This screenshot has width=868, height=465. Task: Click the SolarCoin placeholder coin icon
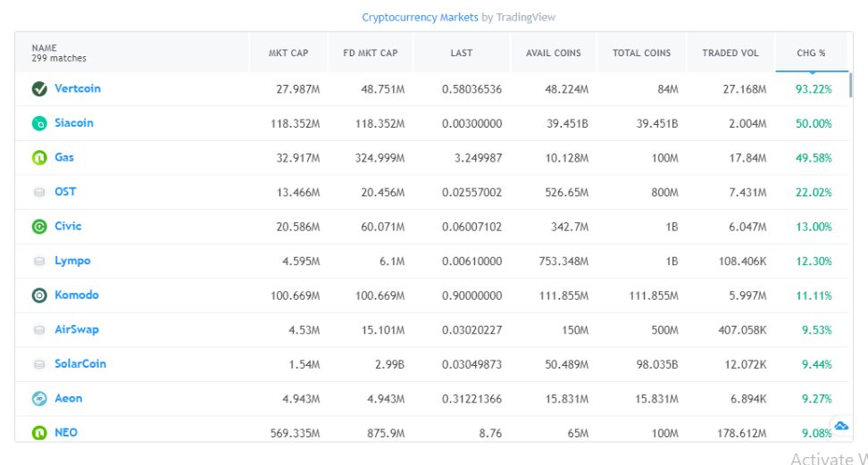coord(39,363)
